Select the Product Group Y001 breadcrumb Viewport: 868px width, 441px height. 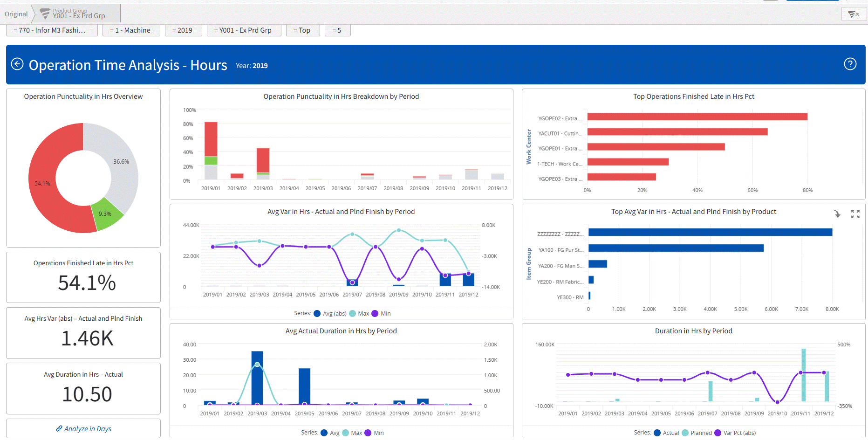[78, 14]
